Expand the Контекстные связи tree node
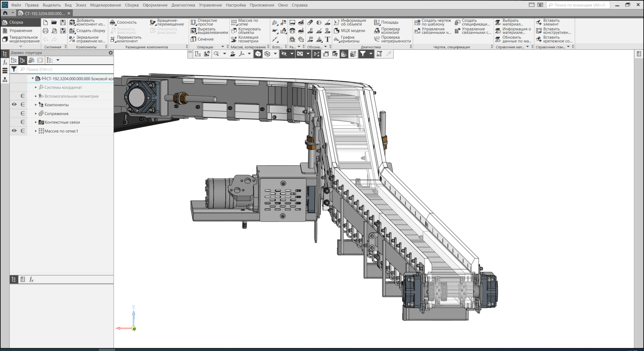The height and width of the screenshot is (351, 644). coord(36,122)
